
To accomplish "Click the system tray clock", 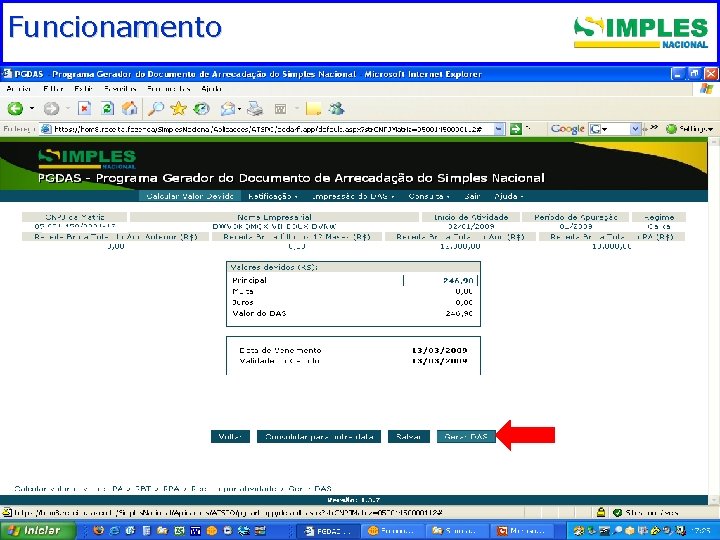I will [x=703, y=531].
